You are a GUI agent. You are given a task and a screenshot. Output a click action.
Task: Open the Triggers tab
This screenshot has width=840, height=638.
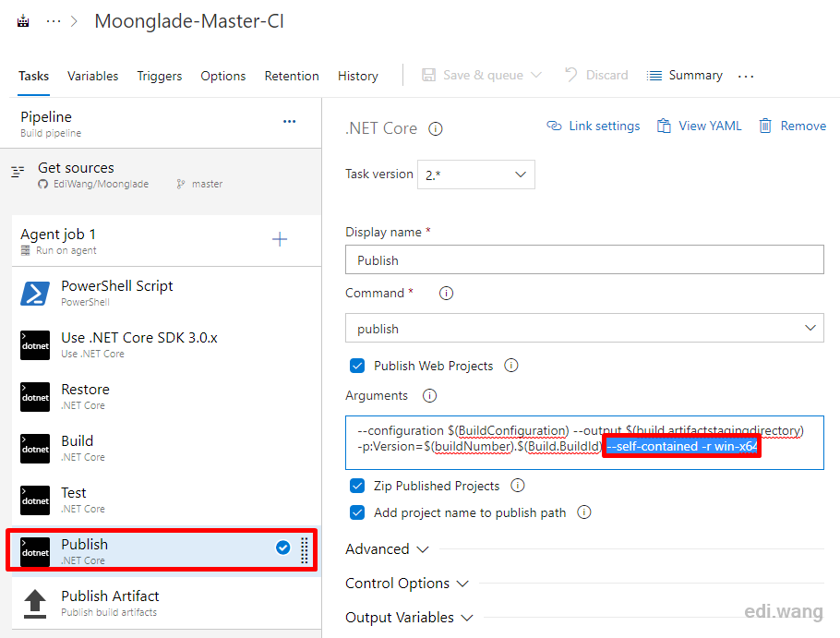pyautogui.click(x=160, y=76)
